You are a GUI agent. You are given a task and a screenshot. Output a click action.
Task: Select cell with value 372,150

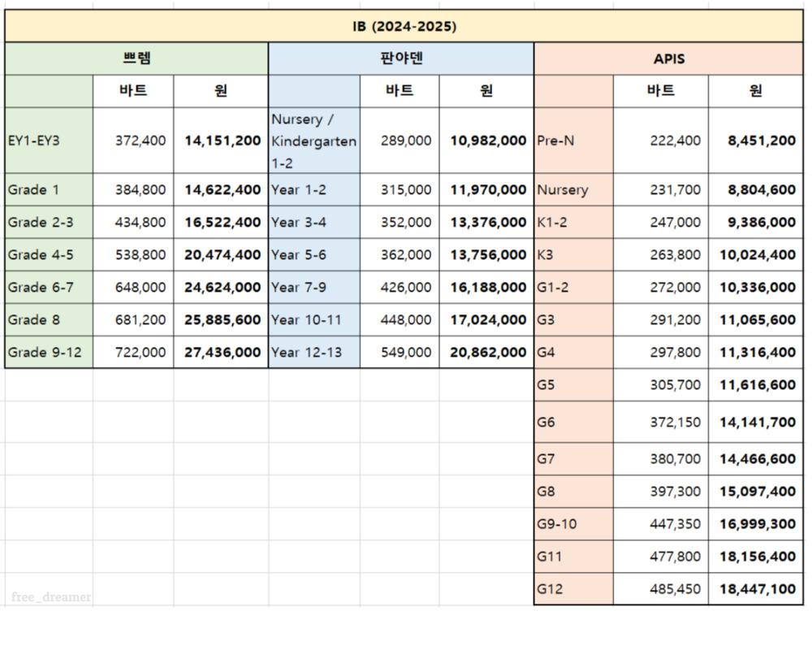pyautogui.click(x=661, y=422)
